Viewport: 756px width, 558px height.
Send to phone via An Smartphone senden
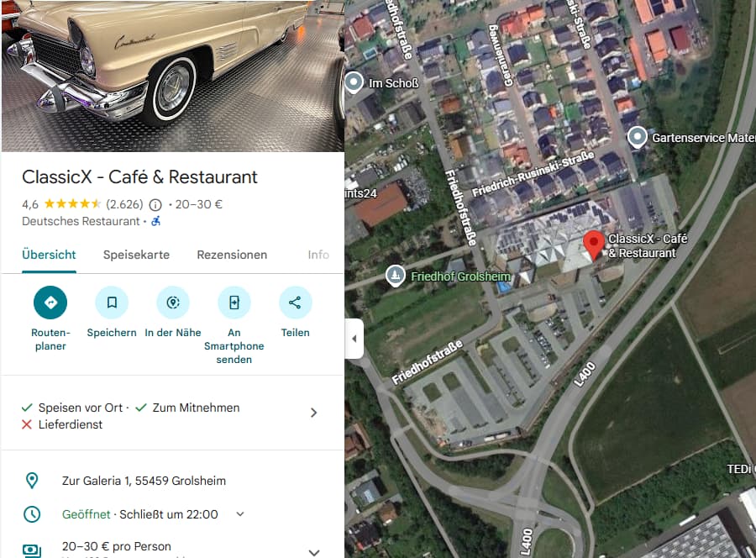click(x=234, y=303)
